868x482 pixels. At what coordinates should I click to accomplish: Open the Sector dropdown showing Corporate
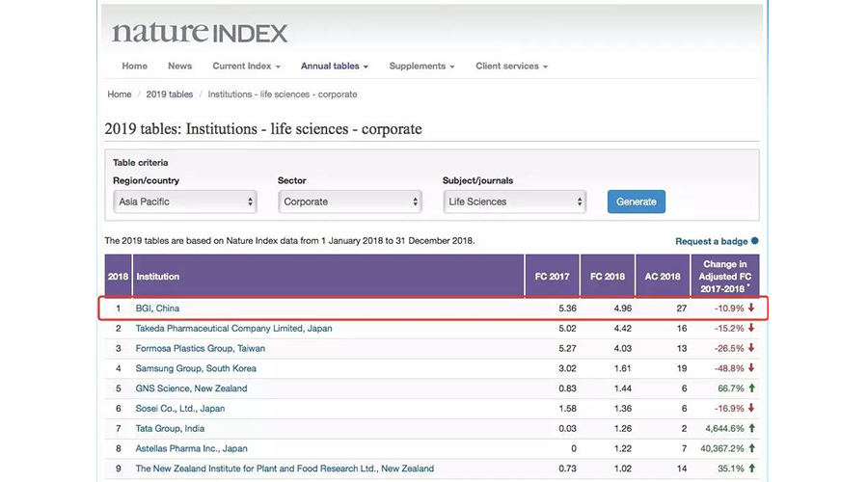click(x=350, y=201)
